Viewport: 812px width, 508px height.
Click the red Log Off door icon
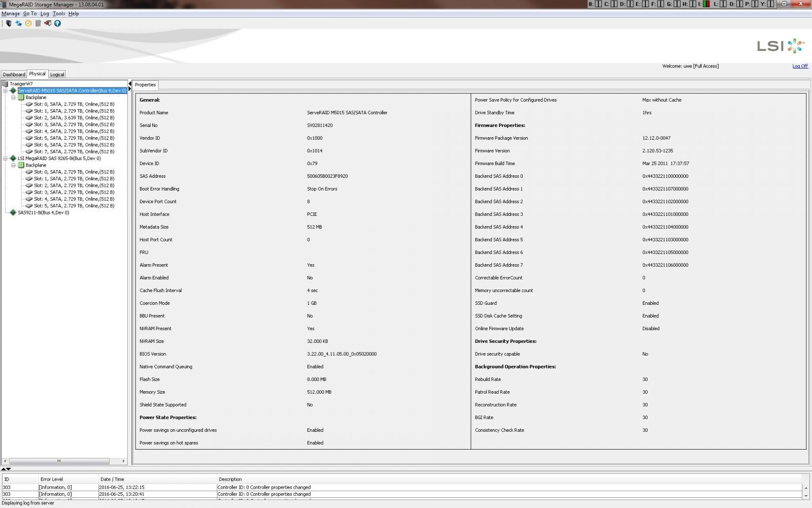tap(48, 23)
